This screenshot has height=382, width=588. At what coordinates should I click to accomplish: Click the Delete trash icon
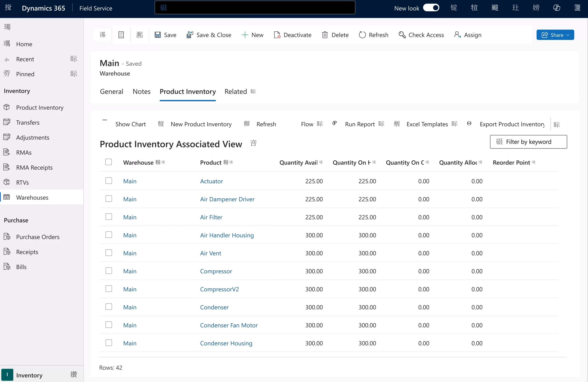325,35
